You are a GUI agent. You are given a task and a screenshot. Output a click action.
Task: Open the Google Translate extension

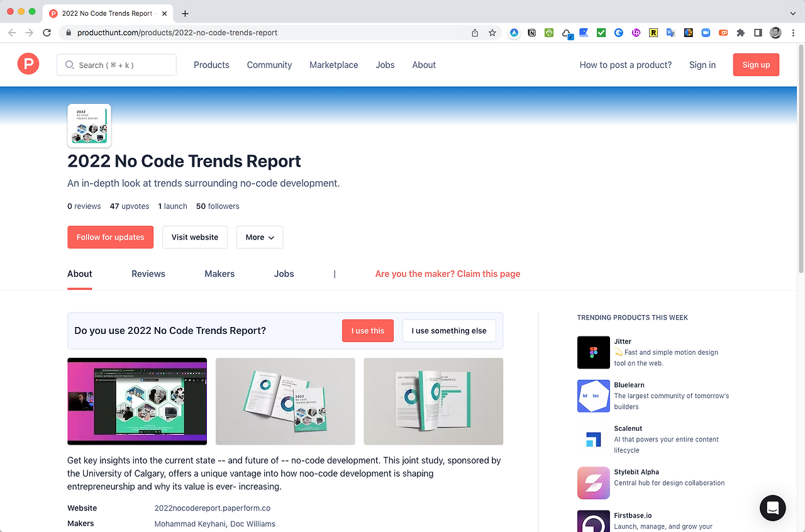point(671,33)
